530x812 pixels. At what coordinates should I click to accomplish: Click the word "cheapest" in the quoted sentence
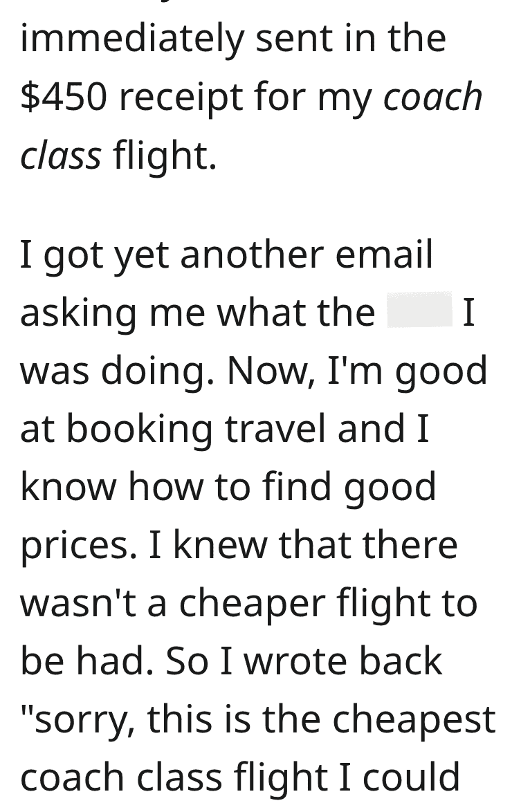coord(414,720)
